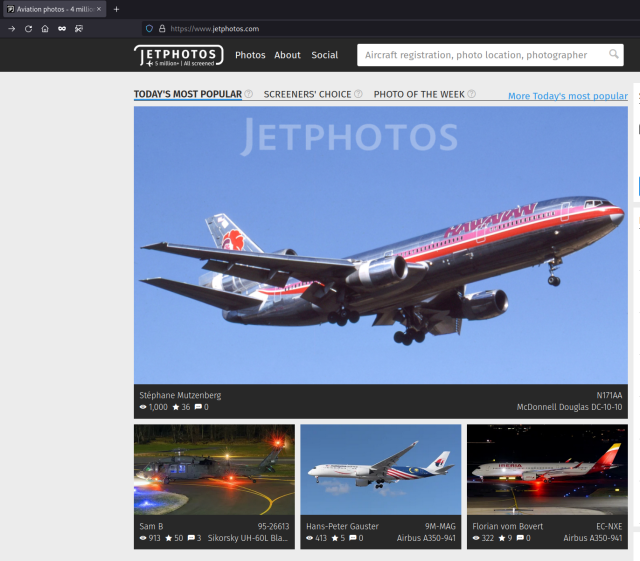Open the large Hawaiian DC-10 photo
The image size is (640, 561).
click(x=381, y=245)
